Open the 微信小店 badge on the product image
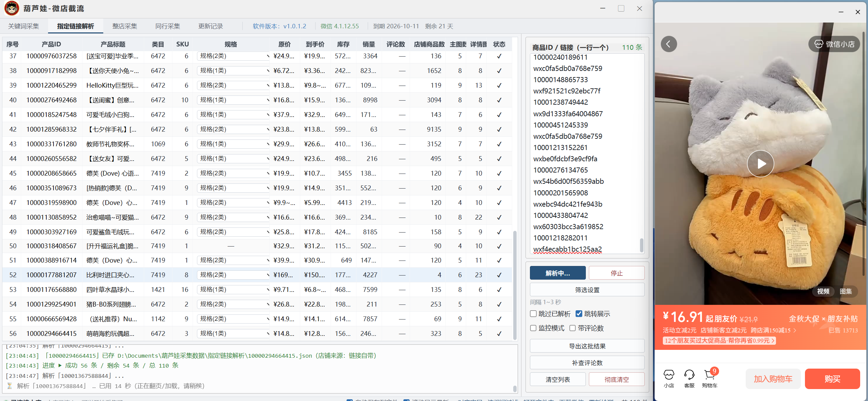This screenshot has width=868, height=401. [834, 44]
